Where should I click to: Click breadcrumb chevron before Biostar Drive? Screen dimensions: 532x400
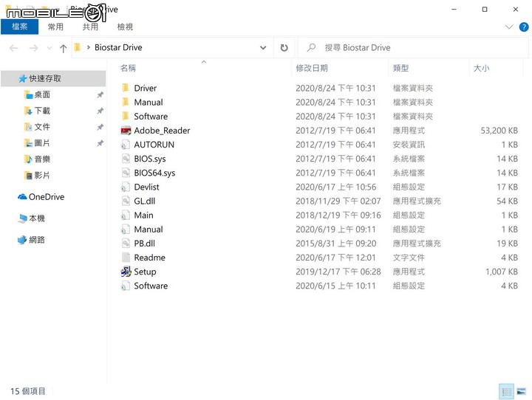coord(88,47)
